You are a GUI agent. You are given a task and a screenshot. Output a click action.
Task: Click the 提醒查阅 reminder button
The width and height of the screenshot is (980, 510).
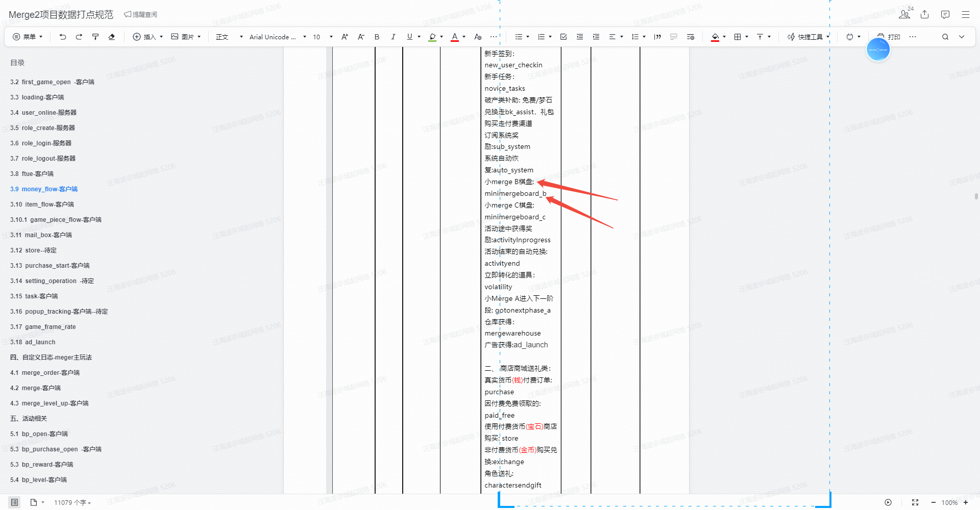point(140,14)
